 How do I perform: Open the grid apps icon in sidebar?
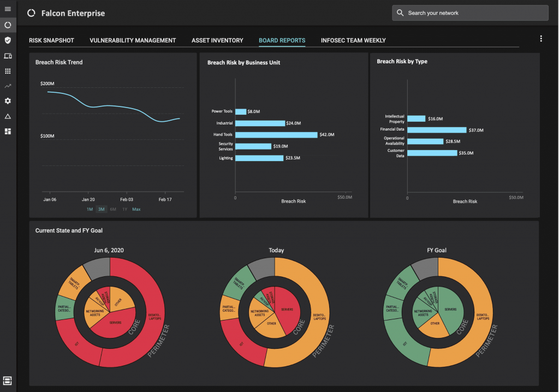coord(8,71)
